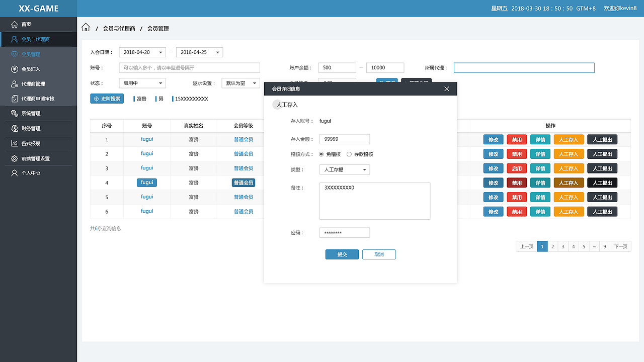Click the 前端管理设置 gear icon
Screen dimensions: 644x362
14,158
